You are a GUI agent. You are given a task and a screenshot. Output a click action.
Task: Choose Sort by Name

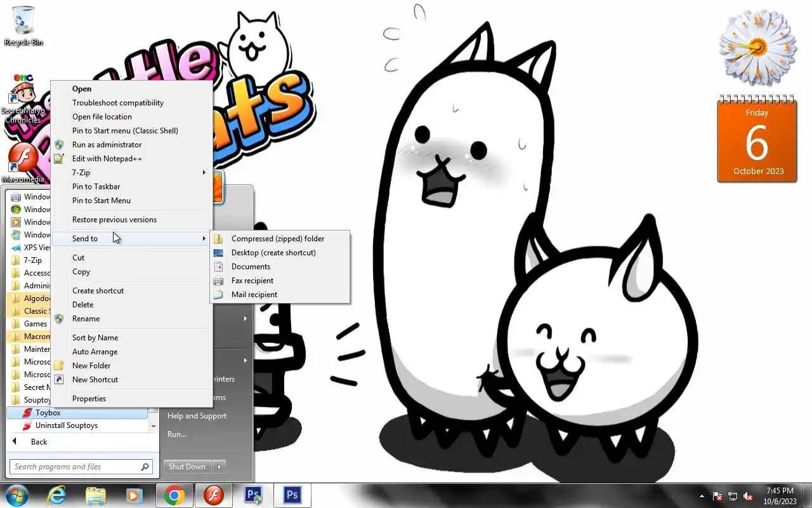point(131,338)
